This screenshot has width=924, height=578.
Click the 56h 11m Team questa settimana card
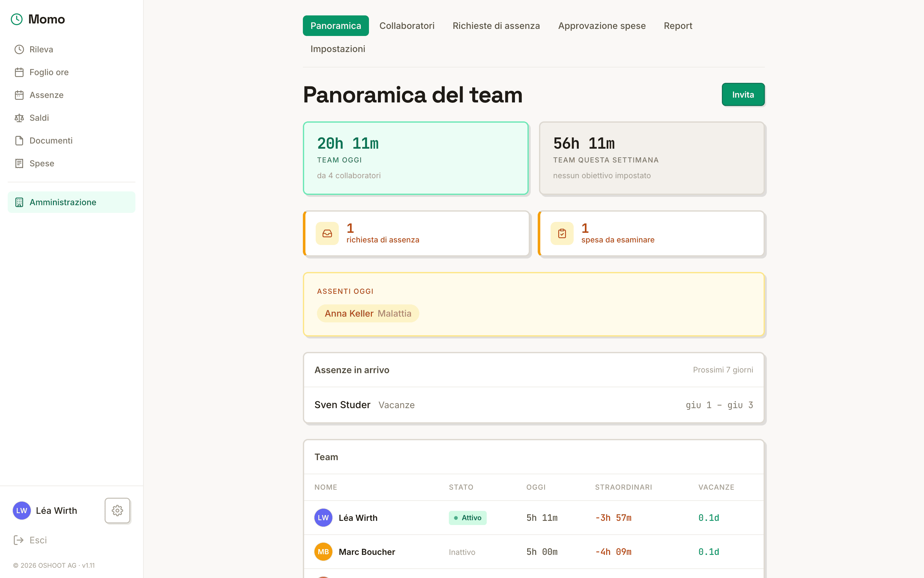coord(652,158)
